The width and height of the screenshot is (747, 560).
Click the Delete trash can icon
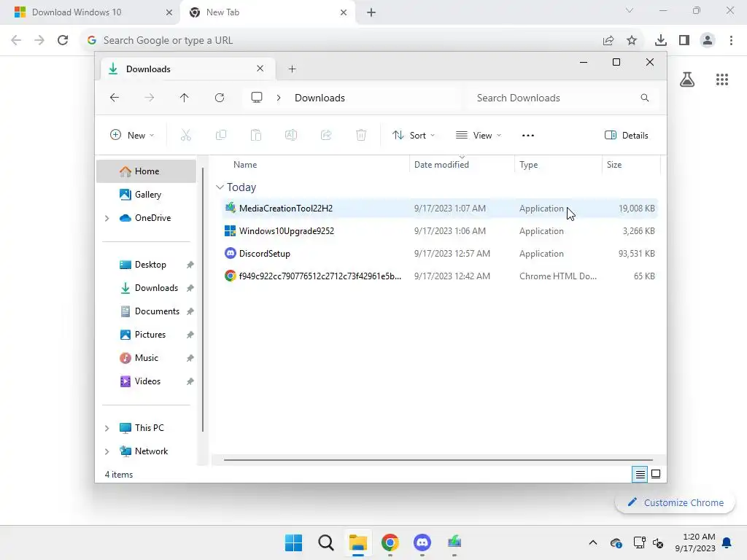tap(361, 135)
